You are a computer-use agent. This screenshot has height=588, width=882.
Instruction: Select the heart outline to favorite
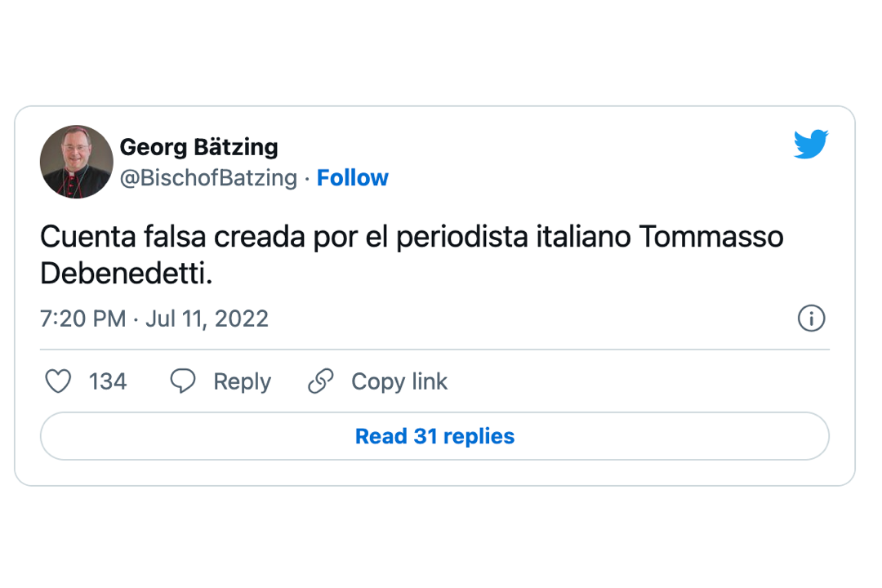point(58,381)
